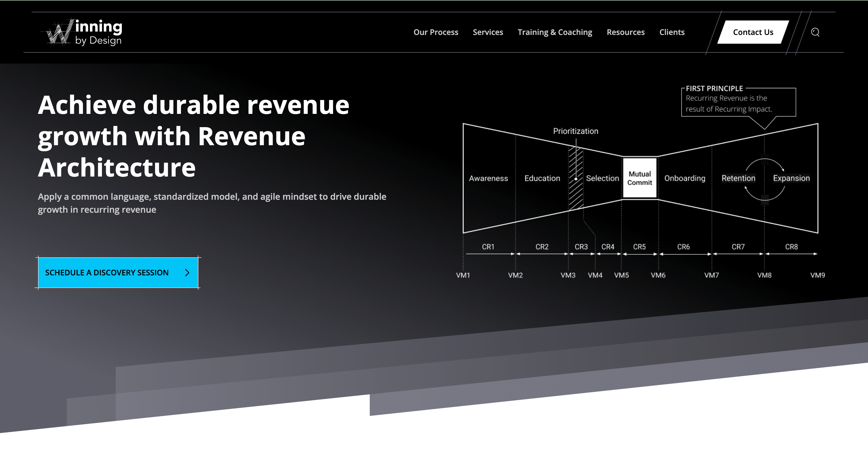This screenshot has width=868, height=470.
Task: Click the Prioritization label
Action: (575, 131)
